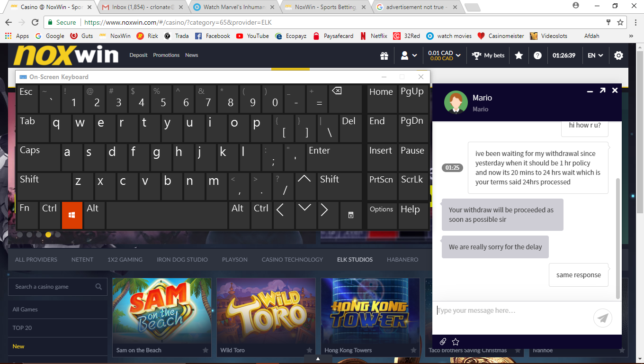
Task: Open My bets trophy link
Action: click(x=488, y=55)
